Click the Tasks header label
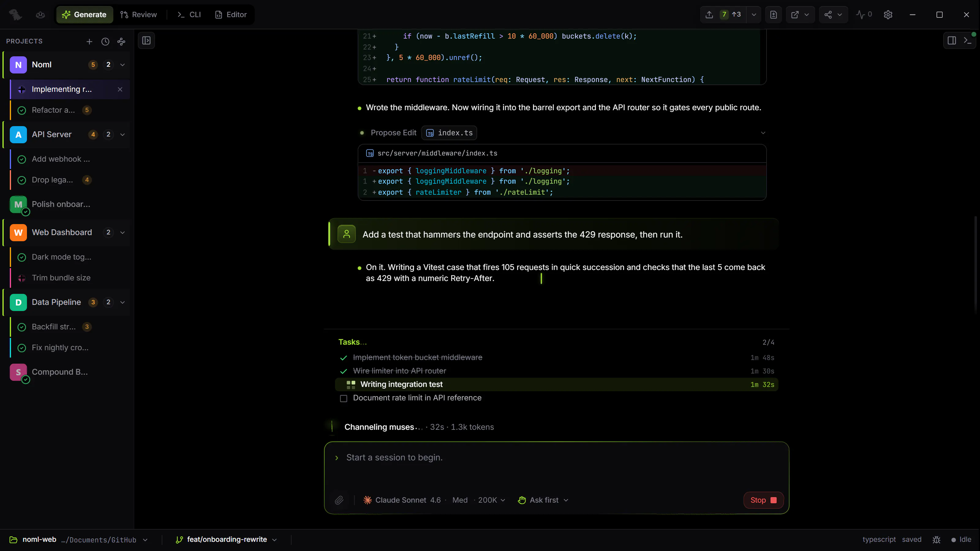 tap(349, 342)
